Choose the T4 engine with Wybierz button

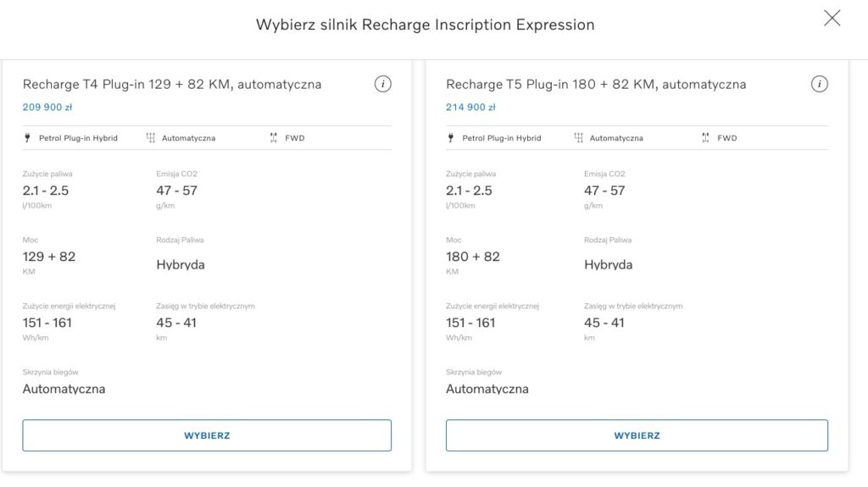(x=207, y=435)
